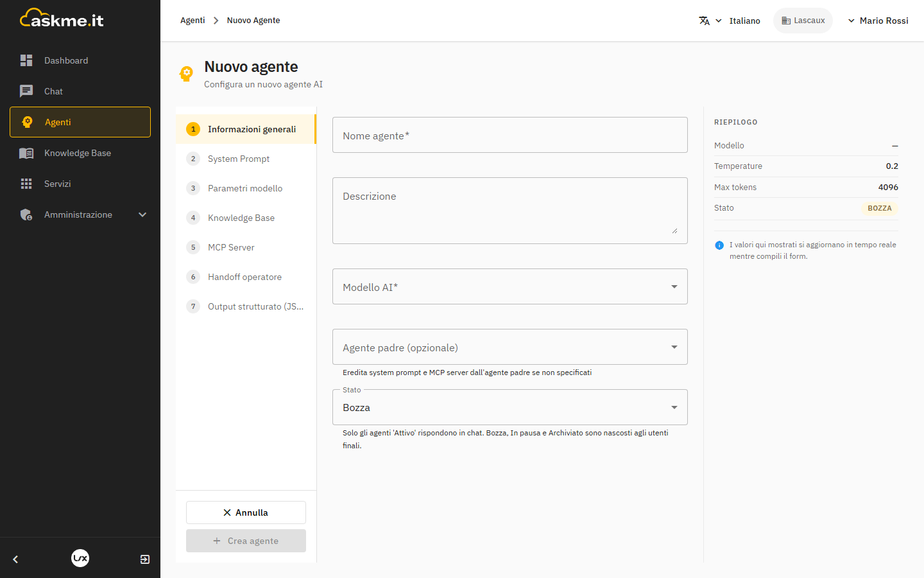Click the logout icon at sidebar bottom
The width and height of the screenshot is (924, 578).
click(145, 559)
